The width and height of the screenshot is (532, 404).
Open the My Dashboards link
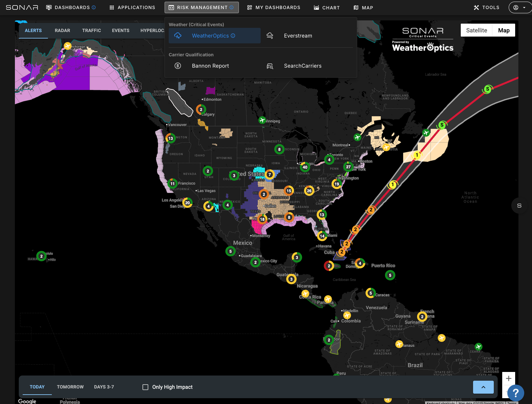point(274,7)
